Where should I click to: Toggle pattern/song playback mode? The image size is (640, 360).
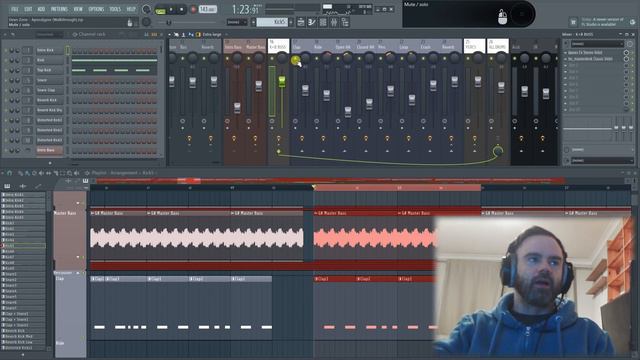pos(160,10)
